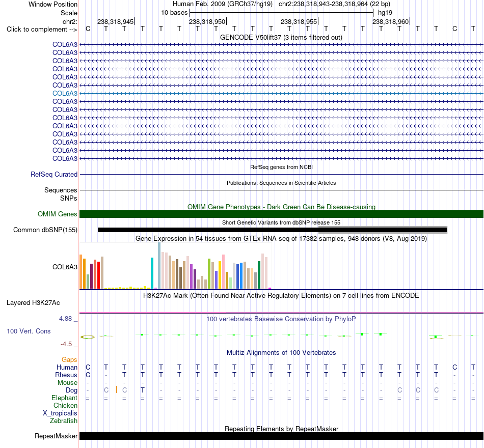The image size is (484, 448).
Task: Open the light-blue highlighted COL6A3 transcript label
Action: pos(65,94)
